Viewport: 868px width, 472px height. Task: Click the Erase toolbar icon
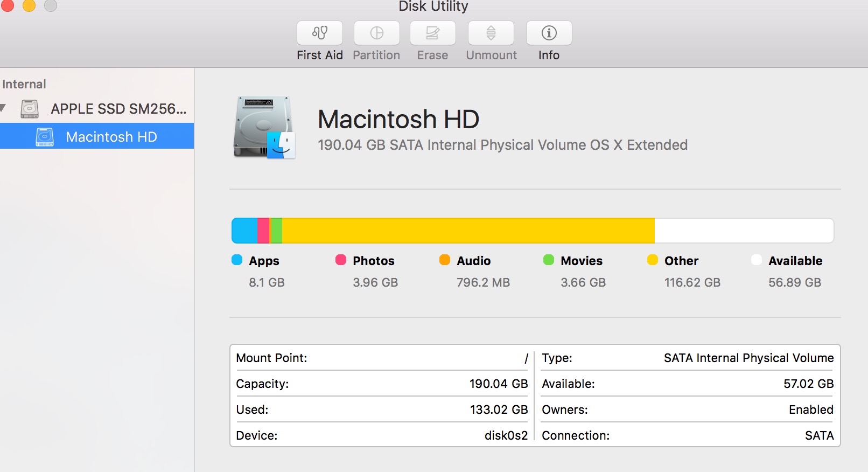pyautogui.click(x=433, y=33)
